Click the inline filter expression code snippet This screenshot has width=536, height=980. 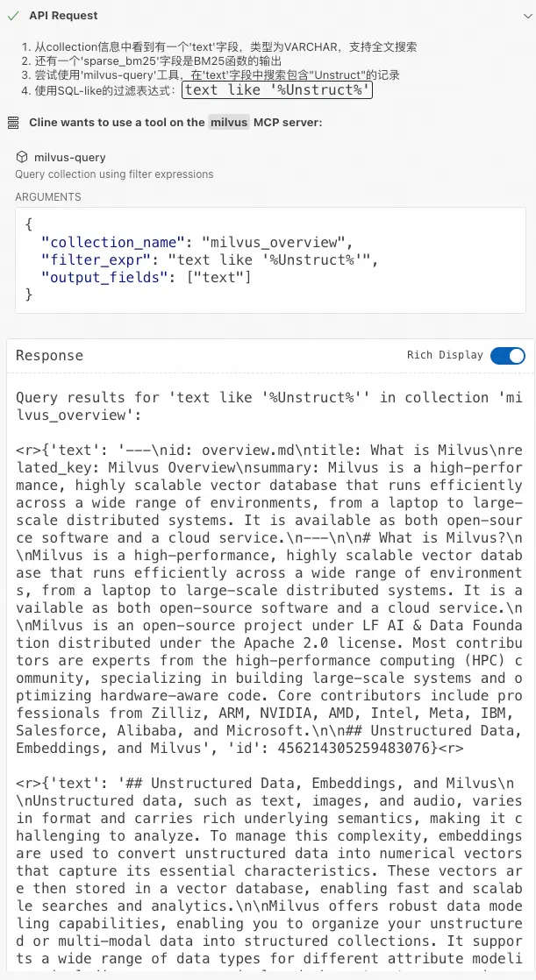click(277, 90)
